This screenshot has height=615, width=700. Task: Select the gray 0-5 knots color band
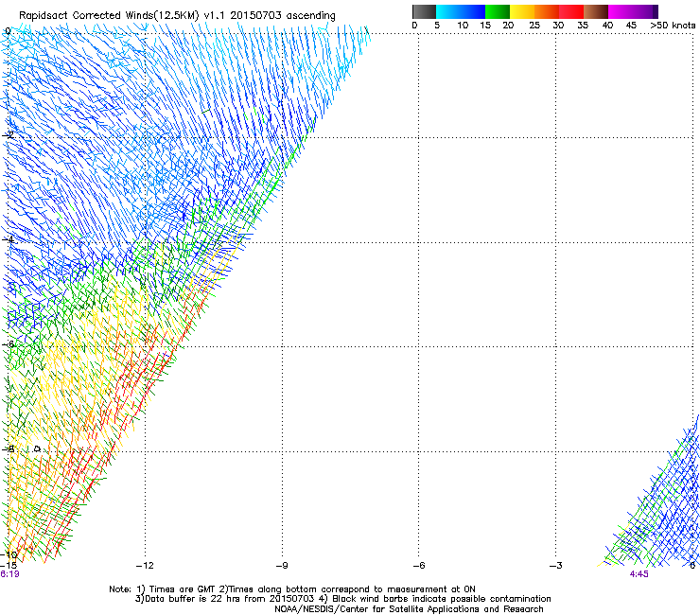tap(424, 11)
